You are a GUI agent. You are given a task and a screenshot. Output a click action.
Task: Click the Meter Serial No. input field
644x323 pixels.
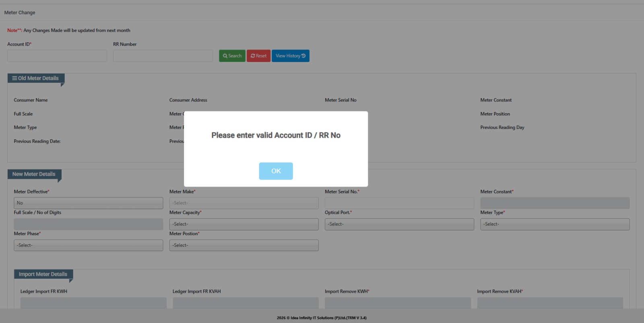399,203
